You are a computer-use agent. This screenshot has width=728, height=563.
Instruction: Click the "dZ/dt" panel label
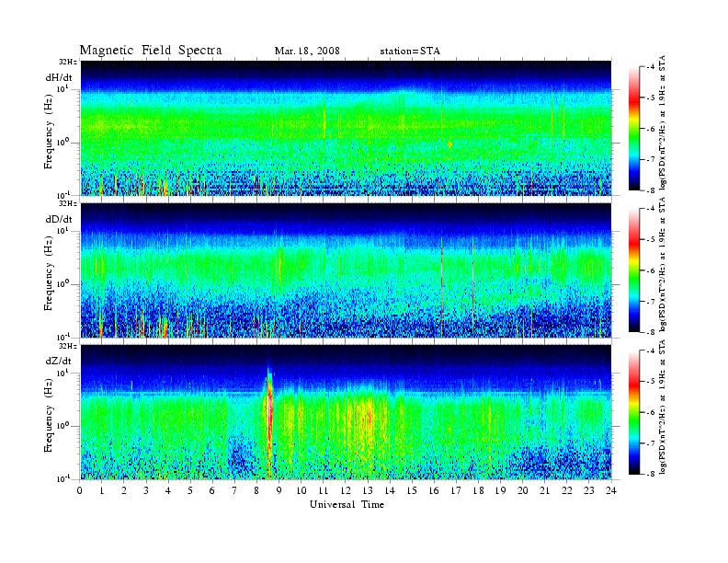coord(58,361)
